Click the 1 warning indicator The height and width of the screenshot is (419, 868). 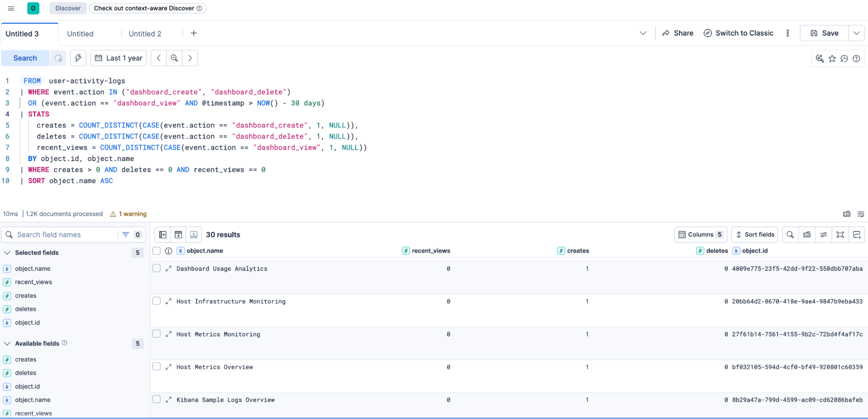129,214
